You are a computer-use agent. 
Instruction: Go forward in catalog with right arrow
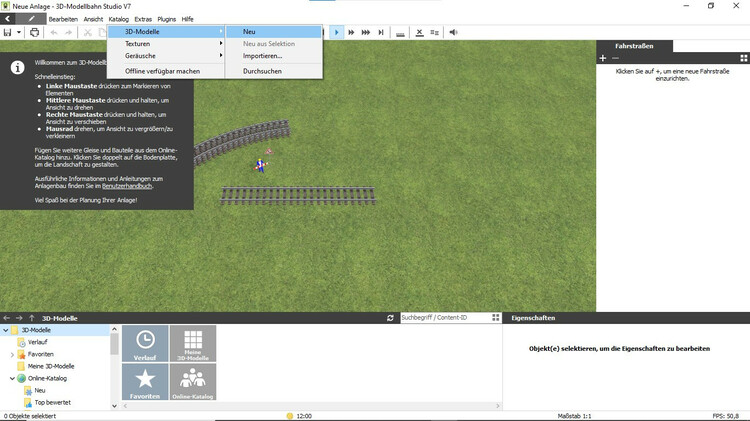(19, 318)
